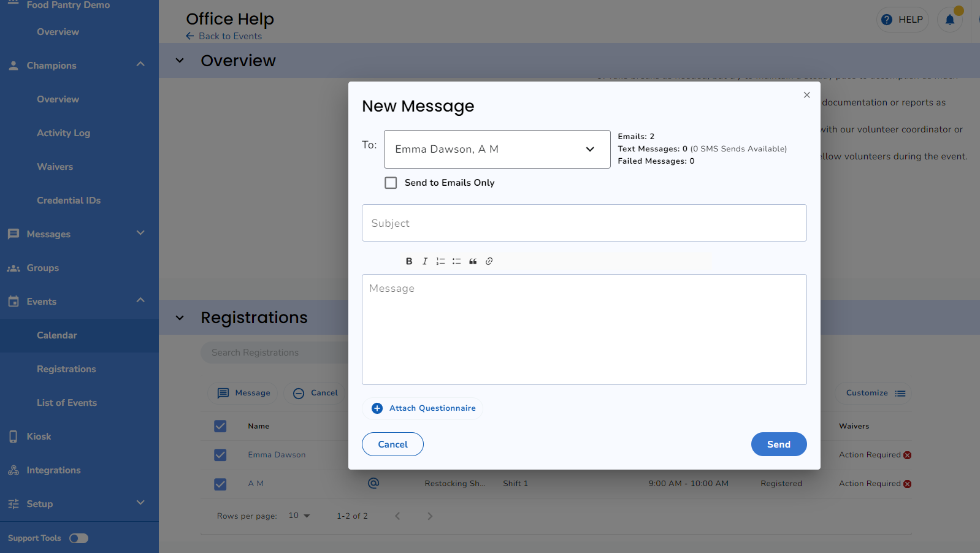
Task: Insert a hyperlink in message
Action: (x=489, y=261)
